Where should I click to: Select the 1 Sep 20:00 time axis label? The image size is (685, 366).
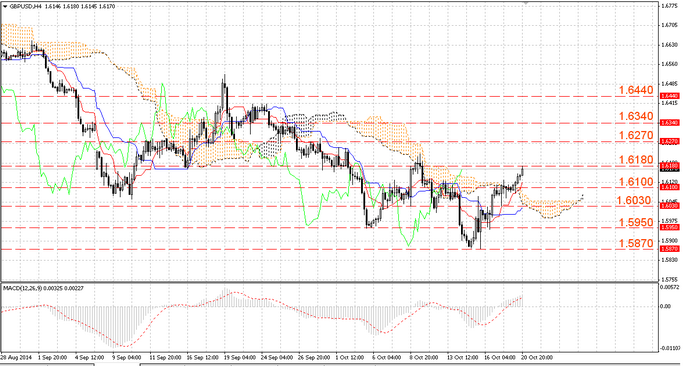click(52, 356)
